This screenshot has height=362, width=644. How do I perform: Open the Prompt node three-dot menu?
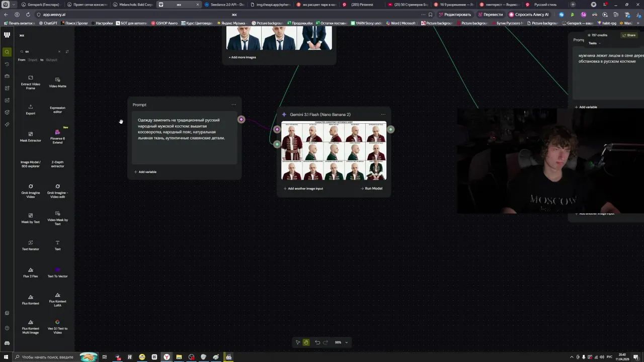(233, 105)
